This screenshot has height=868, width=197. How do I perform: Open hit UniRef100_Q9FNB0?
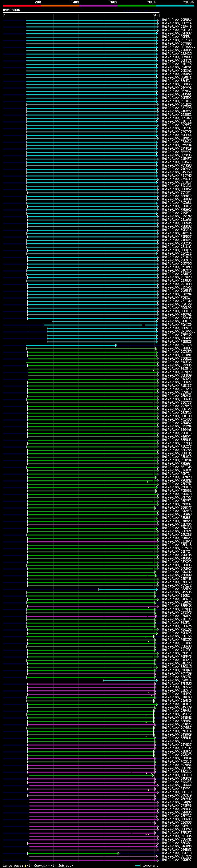177,20
